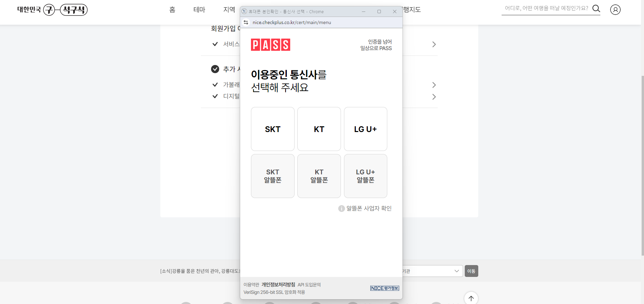644x304 pixels.
Task: Open the user profile icon
Action: [x=615, y=9]
